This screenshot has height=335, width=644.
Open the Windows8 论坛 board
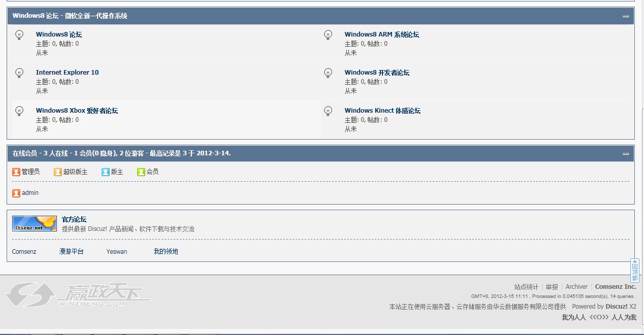(x=59, y=35)
